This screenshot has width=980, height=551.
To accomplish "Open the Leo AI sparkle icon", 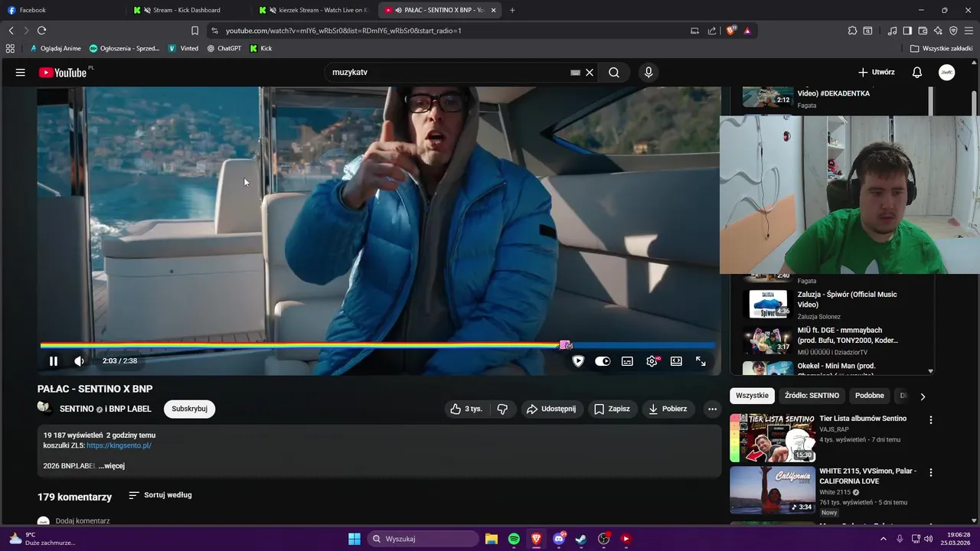I will (938, 31).
